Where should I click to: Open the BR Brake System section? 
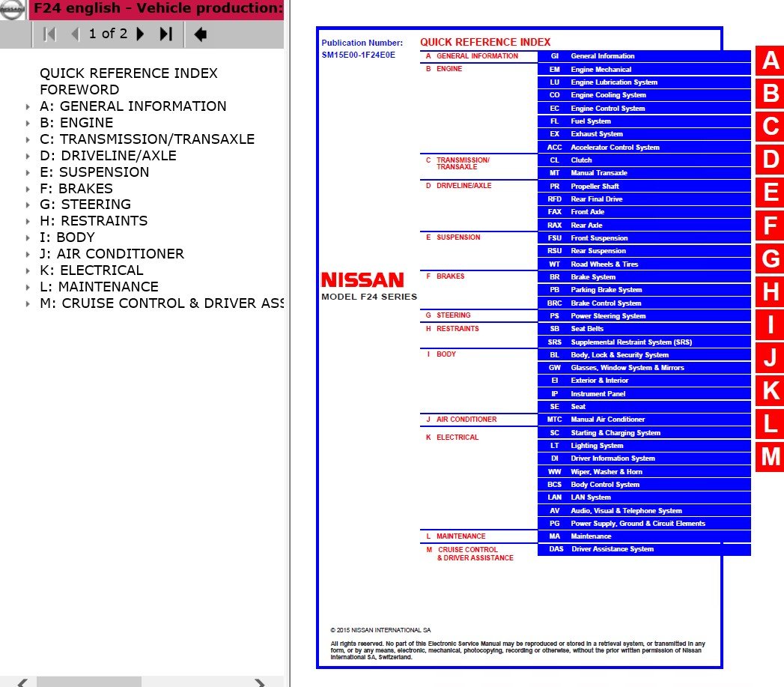tap(644, 277)
